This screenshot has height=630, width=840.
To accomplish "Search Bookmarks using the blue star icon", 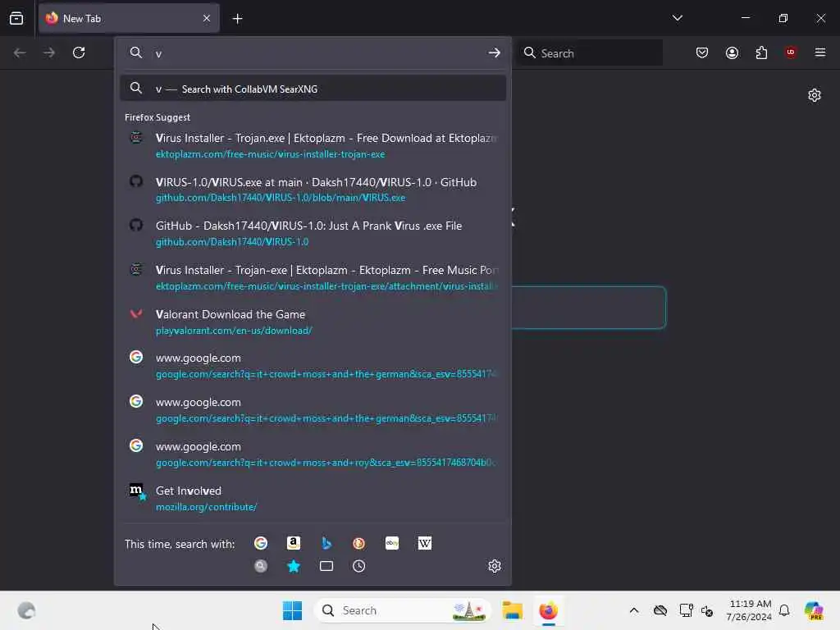I will pyautogui.click(x=294, y=566).
